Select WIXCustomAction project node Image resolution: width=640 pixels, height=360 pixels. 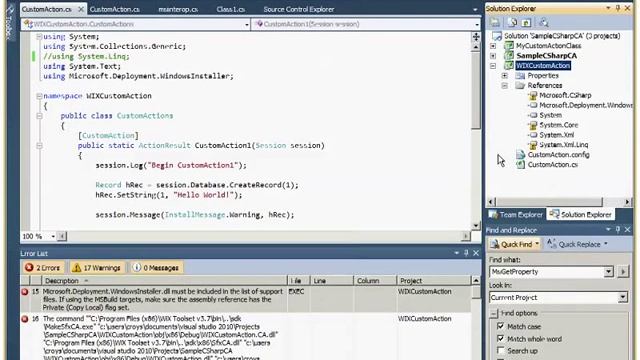(542, 66)
